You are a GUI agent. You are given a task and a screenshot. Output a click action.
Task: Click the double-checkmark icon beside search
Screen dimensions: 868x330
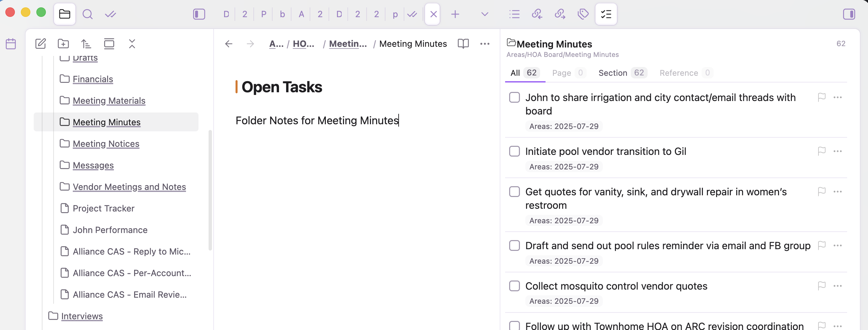click(x=111, y=14)
